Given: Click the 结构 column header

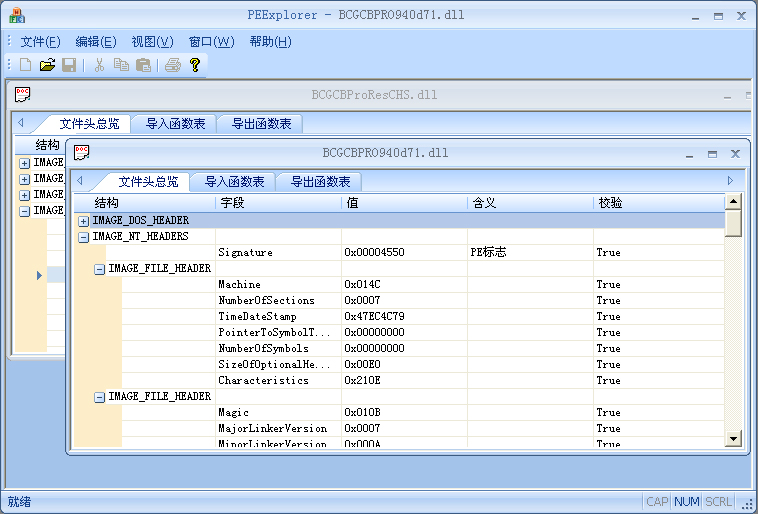Looking at the screenshot, I should click(x=144, y=203).
